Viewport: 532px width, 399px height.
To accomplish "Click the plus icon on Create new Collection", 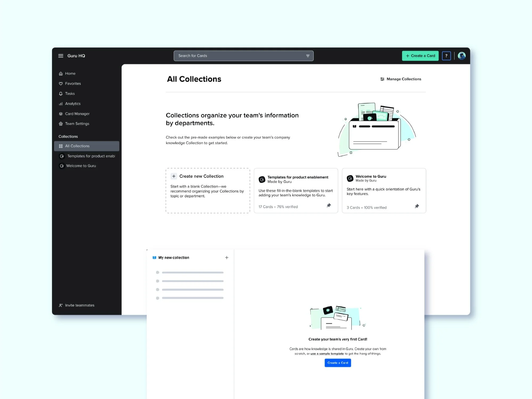I will coord(174,176).
